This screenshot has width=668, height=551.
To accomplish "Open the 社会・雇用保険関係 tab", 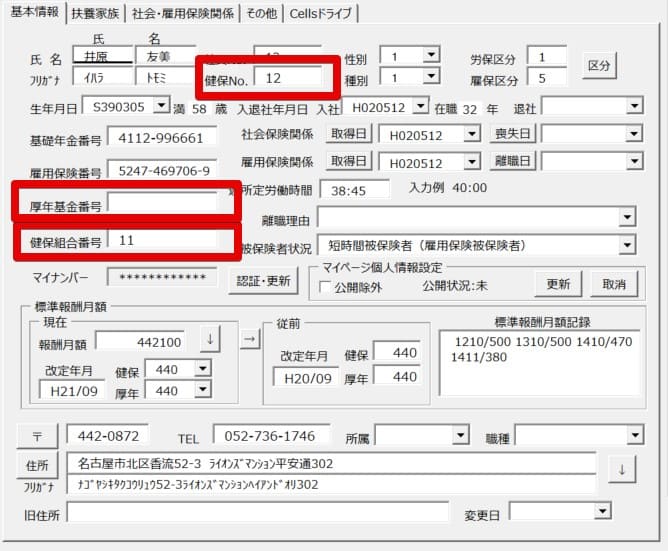I will (183, 13).
